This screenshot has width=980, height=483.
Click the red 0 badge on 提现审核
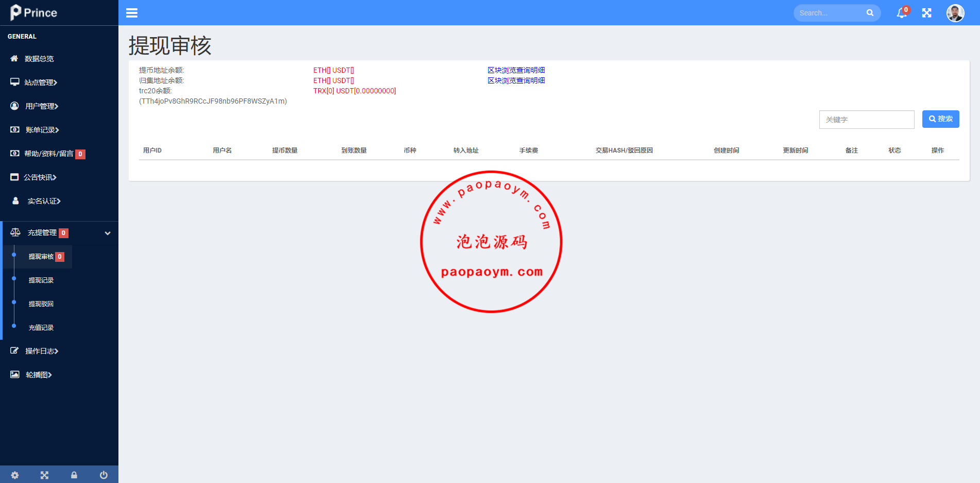pos(60,257)
